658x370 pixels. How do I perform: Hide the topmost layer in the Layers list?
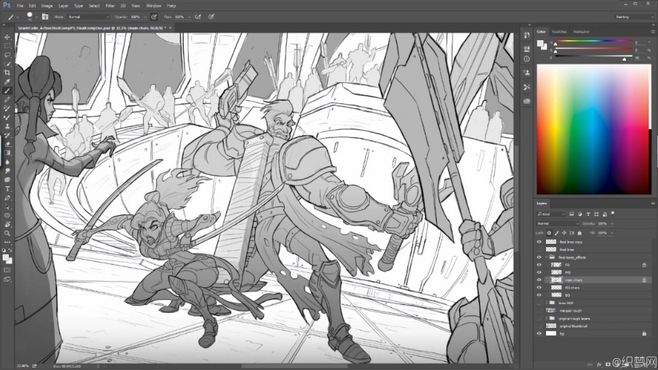539,242
